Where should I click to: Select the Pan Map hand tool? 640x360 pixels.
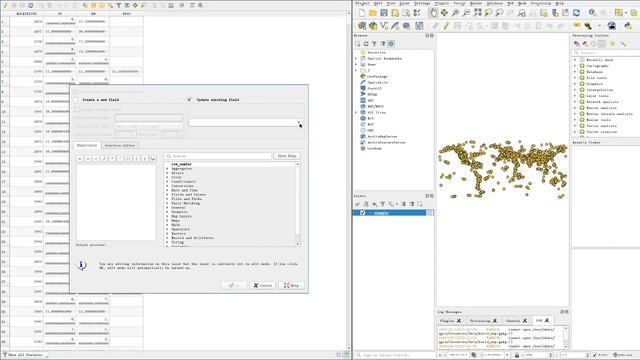tap(433, 13)
